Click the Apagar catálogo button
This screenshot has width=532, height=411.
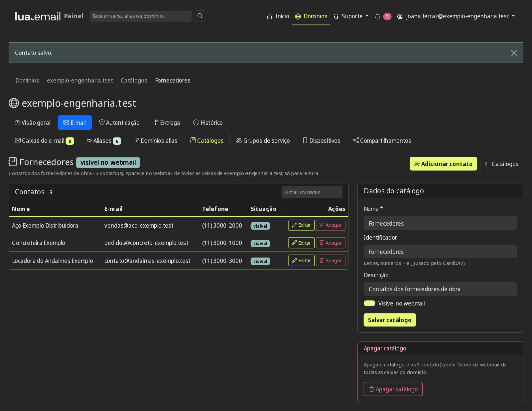pyautogui.click(x=393, y=389)
